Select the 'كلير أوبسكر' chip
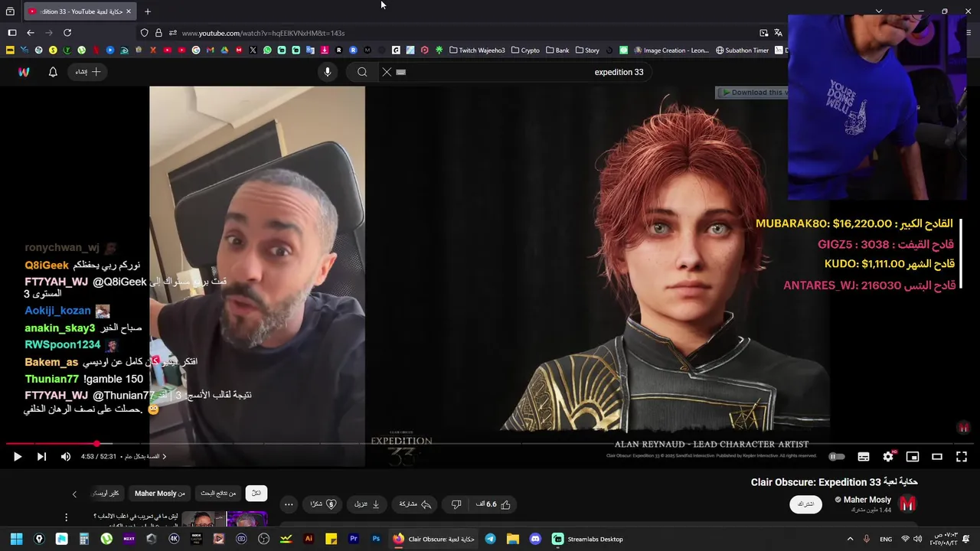This screenshot has width=980, height=551. 106,494
